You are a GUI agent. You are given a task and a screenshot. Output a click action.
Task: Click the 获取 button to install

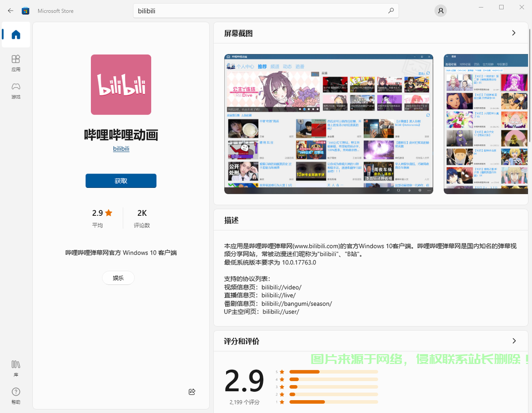point(121,181)
